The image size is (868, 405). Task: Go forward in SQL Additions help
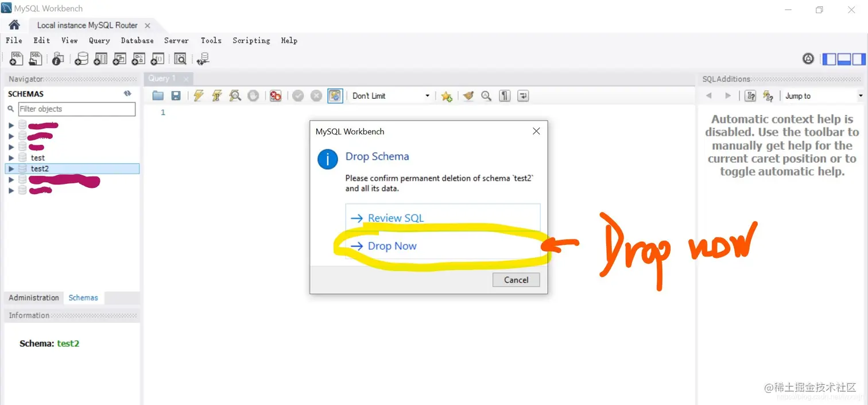point(728,96)
